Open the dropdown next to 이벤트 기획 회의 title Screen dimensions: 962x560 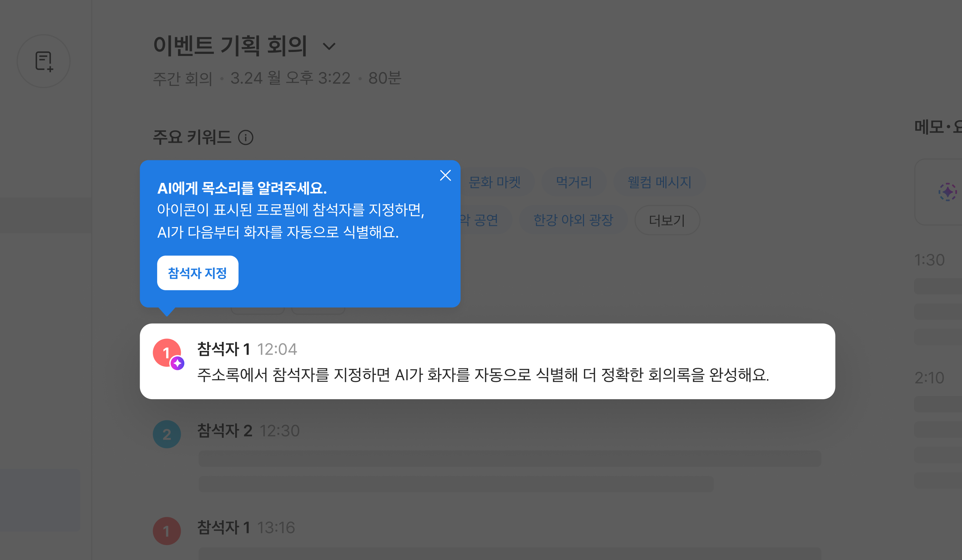pos(329,47)
